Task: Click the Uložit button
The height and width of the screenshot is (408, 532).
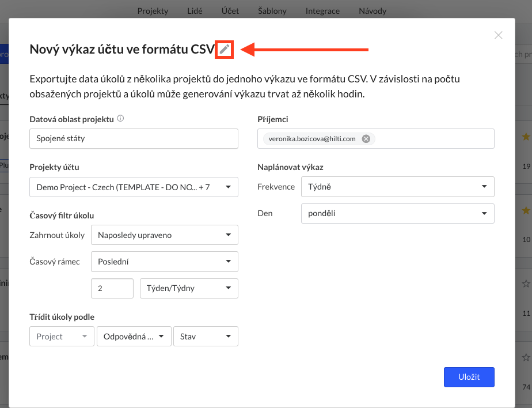Action: (x=469, y=377)
